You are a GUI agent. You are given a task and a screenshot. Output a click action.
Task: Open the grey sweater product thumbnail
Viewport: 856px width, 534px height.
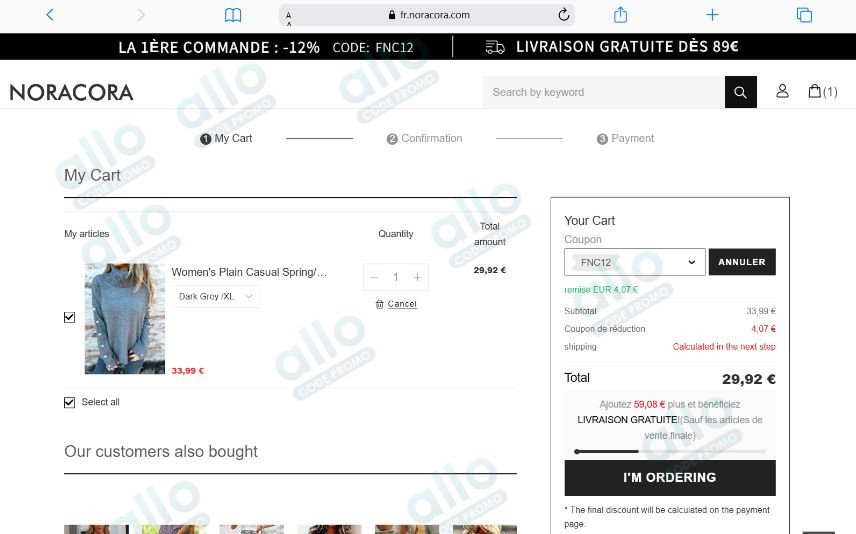pyautogui.click(x=124, y=318)
